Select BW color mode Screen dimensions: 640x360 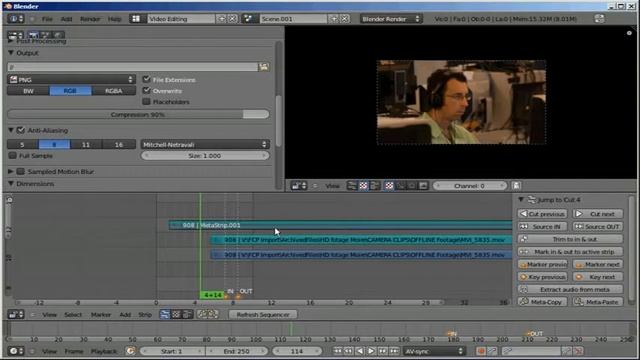pos(28,91)
